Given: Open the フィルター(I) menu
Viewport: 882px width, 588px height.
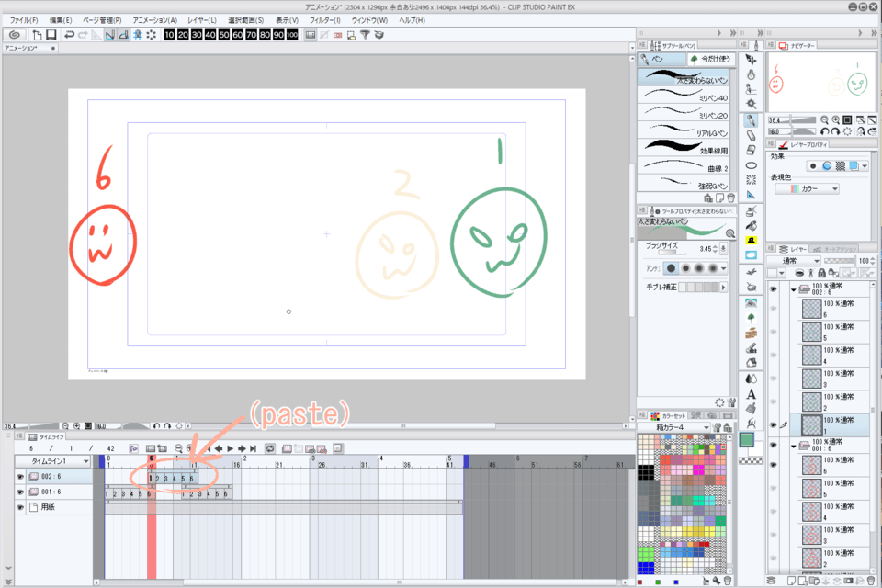Looking at the screenshot, I should pos(323,19).
